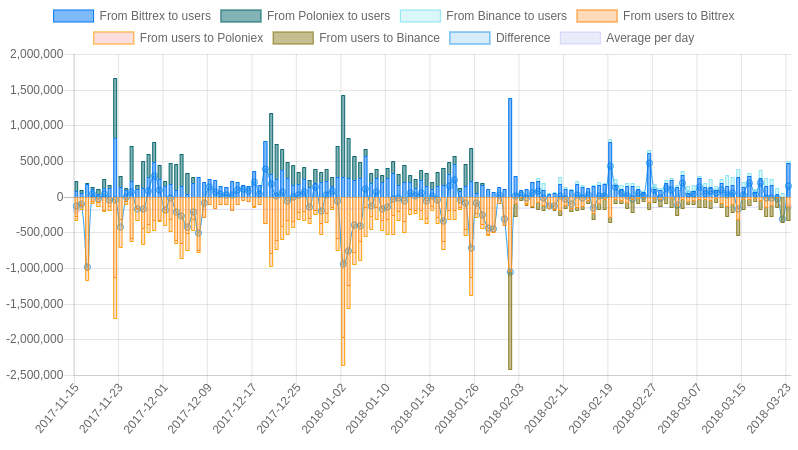Click the orange users to Bittrex swatch

596,16
